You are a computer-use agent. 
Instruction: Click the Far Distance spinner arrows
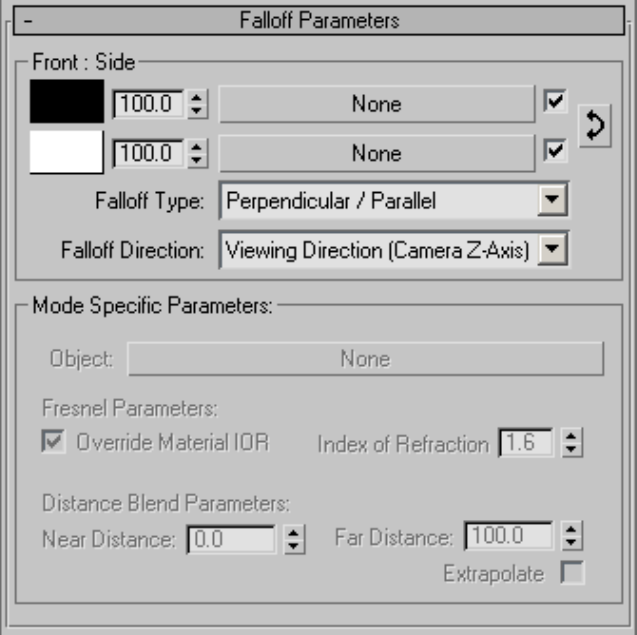[x=571, y=537]
